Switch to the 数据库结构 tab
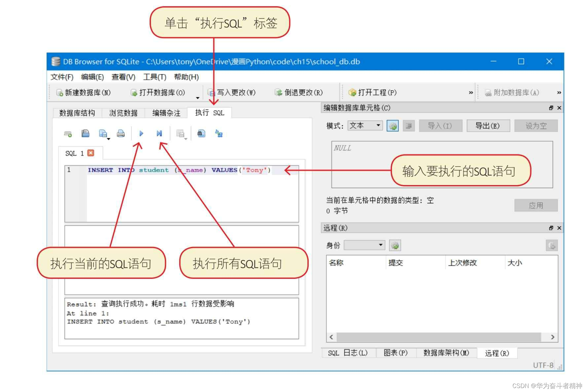Screen dimensions: 587x392 click(77, 113)
